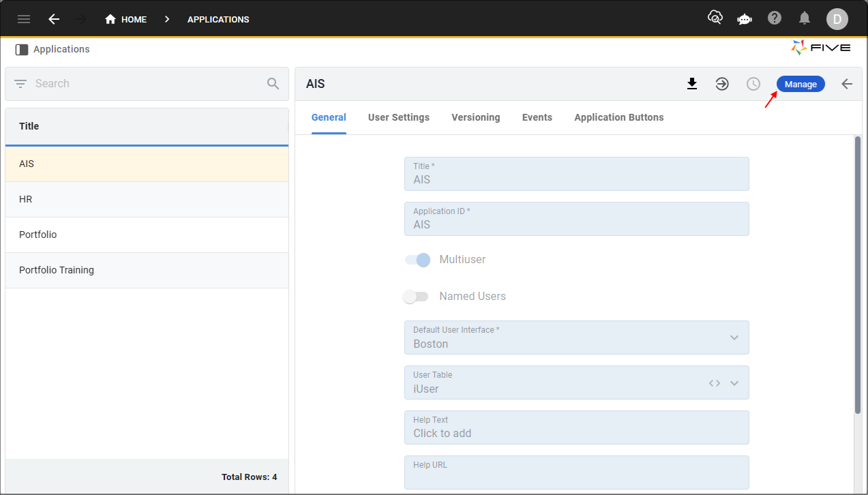868x495 pixels.
Task: Open the hamburger menu
Action: (24, 19)
